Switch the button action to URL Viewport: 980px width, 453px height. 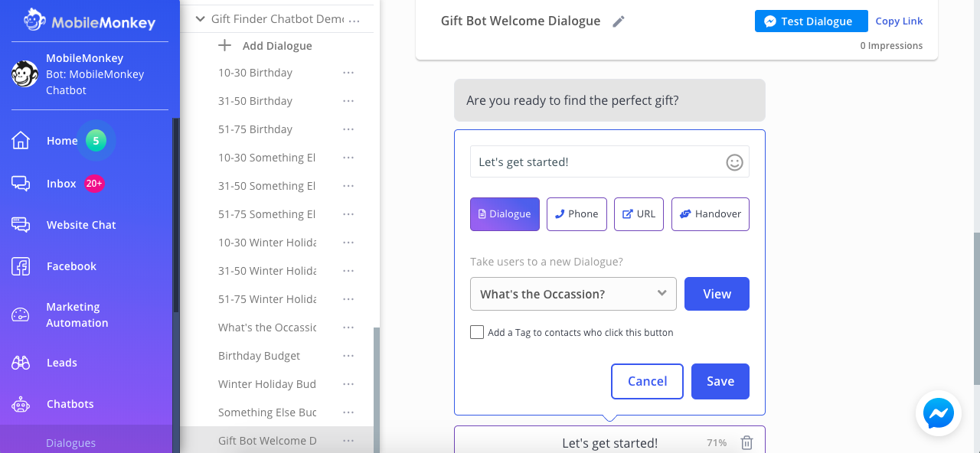tap(639, 214)
